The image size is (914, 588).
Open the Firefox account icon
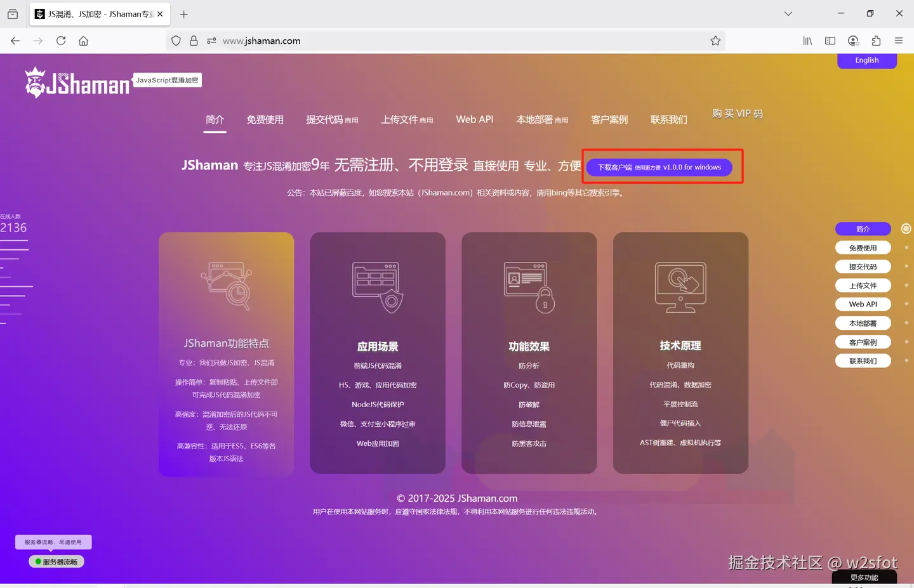point(853,41)
